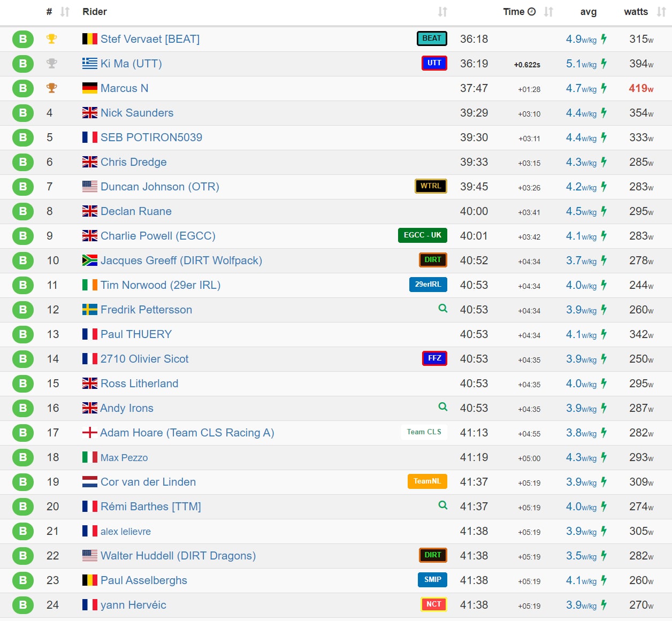The width and height of the screenshot is (672, 621).
Task: Click the 41:13 finish time
Action: coord(474,433)
